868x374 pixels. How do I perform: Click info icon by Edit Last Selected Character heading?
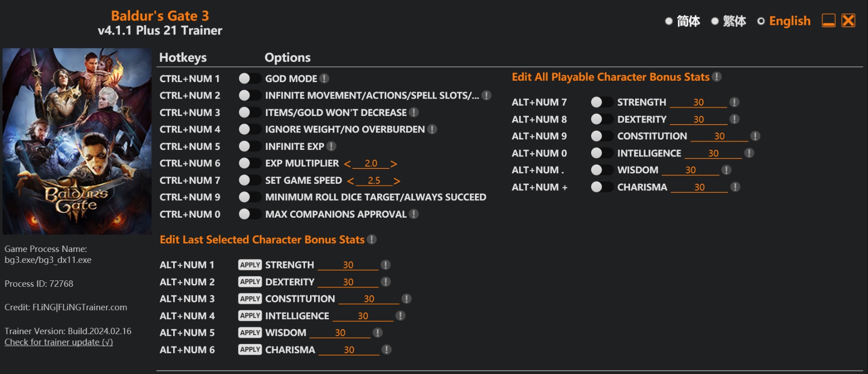(372, 240)
